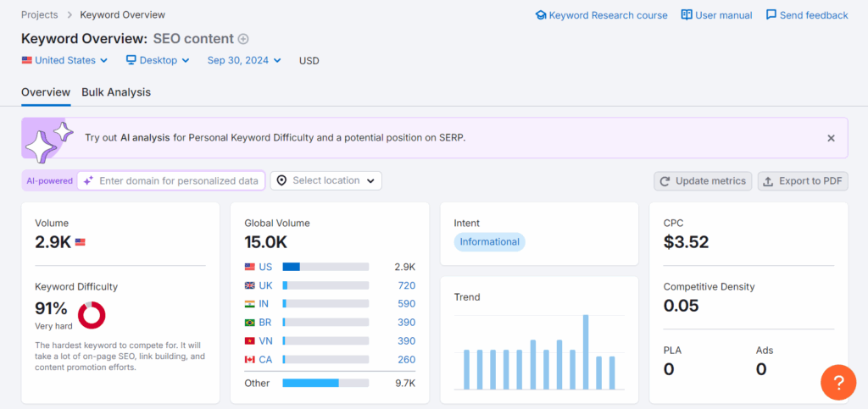Viewport: 868px width, 409px height.
Task: Open the Sep 30, 2024 date dropdown
Action: pos(244,60)
